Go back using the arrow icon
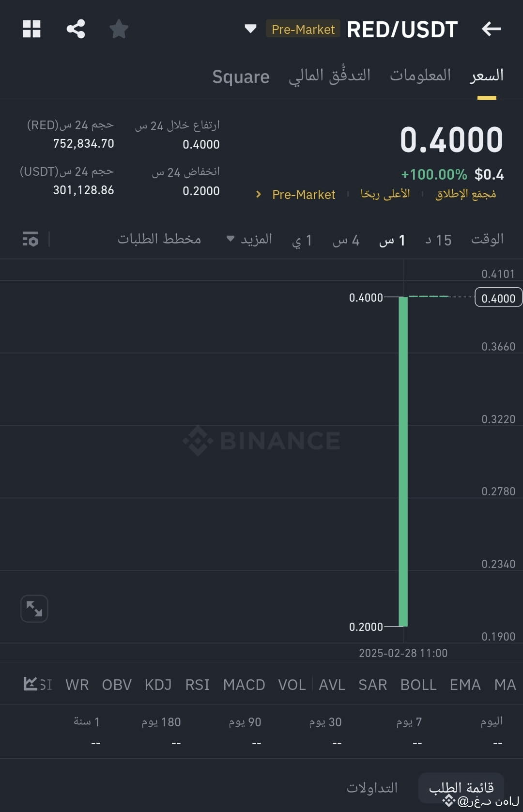This screenshot has width=523, height=812. click(491, 29)
